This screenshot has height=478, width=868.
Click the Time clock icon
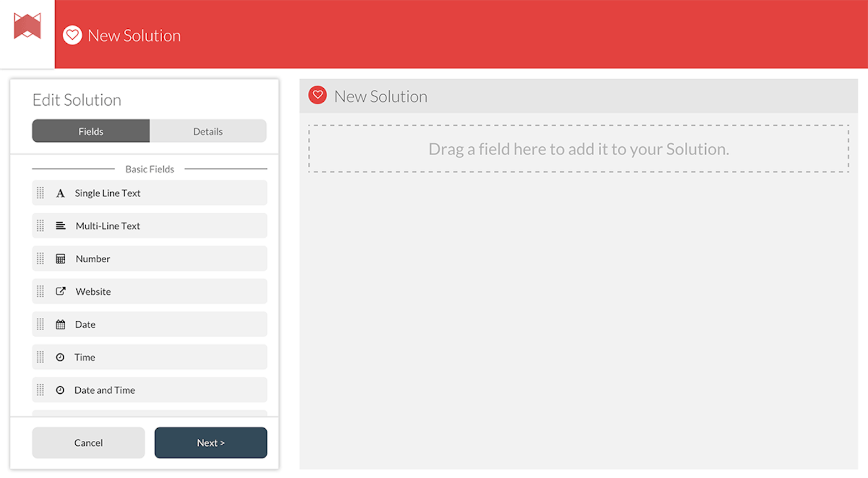click(x=60, y=357)
